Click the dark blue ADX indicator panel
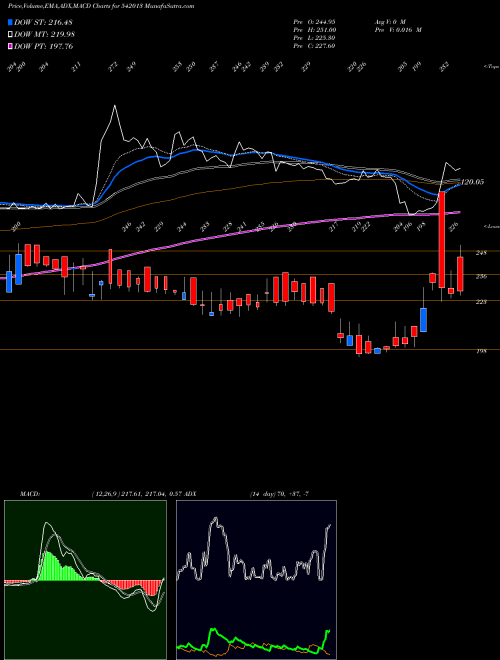The width and height of the screenshot is (500, 660). point(256,580)
